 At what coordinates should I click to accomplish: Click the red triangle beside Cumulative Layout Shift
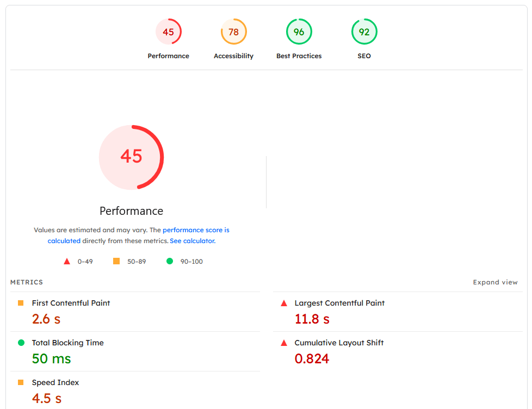coord(283,343)
